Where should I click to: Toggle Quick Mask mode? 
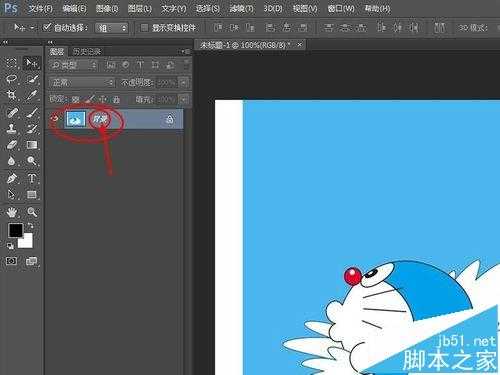11,261
